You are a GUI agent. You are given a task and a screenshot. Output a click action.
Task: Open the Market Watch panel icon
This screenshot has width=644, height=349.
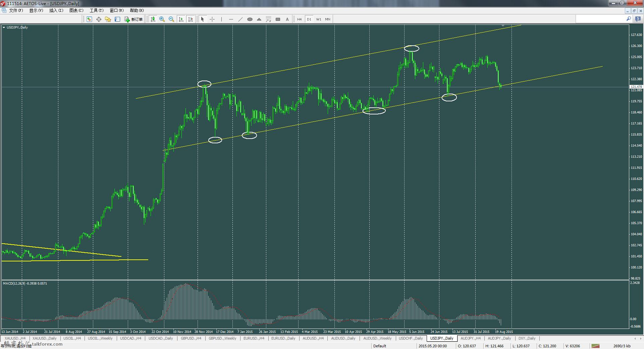point(89,19)
